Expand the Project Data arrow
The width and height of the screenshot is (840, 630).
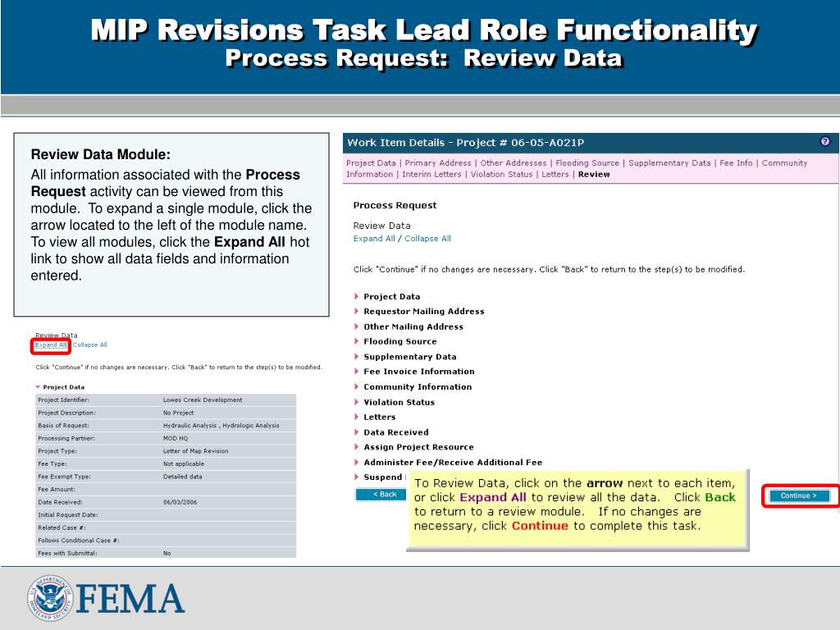coord(356,296)
